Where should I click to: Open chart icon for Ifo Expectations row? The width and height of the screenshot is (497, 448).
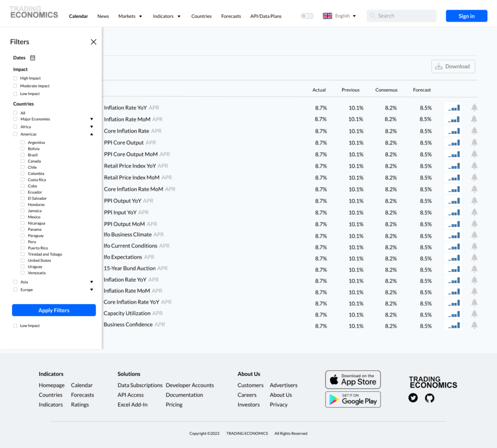pyautogui.click(x=454, y=258)
